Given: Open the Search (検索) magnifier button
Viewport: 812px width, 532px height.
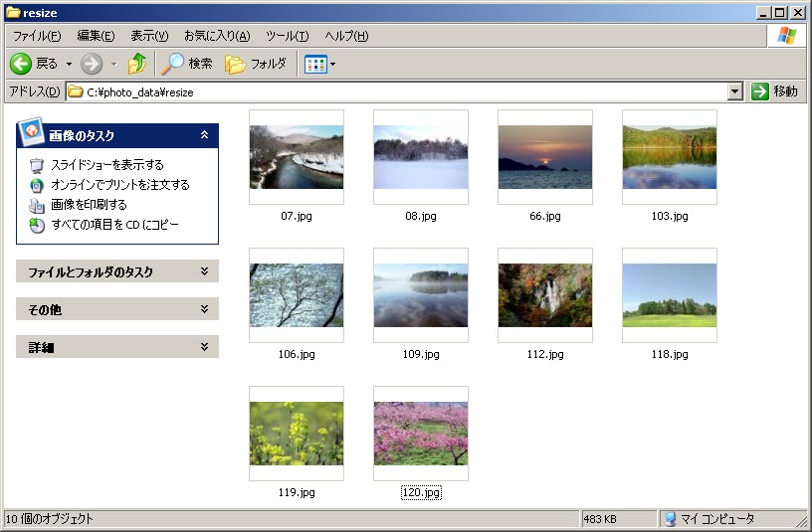Looking at the screenshot, I should pos(187,64).
